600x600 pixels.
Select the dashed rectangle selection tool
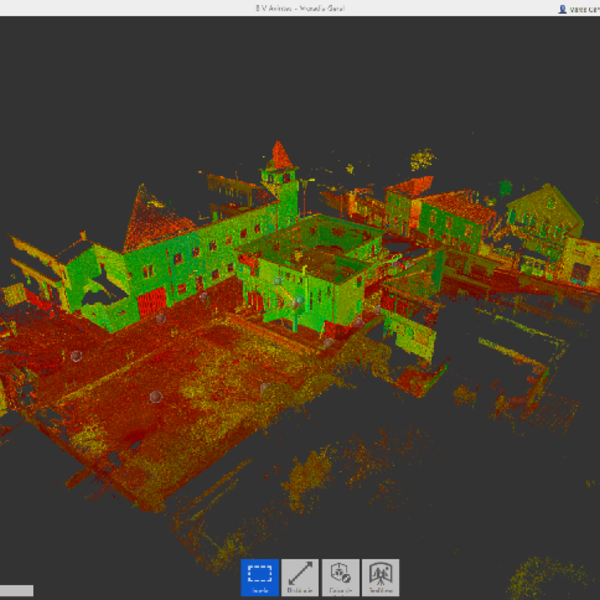[x=260, y=577]
